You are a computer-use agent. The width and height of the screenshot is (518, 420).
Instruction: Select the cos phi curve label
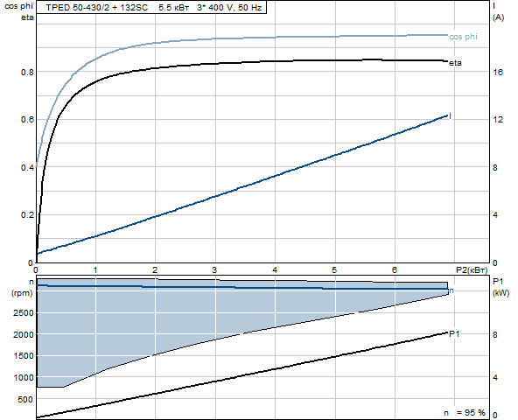[463, 37]
